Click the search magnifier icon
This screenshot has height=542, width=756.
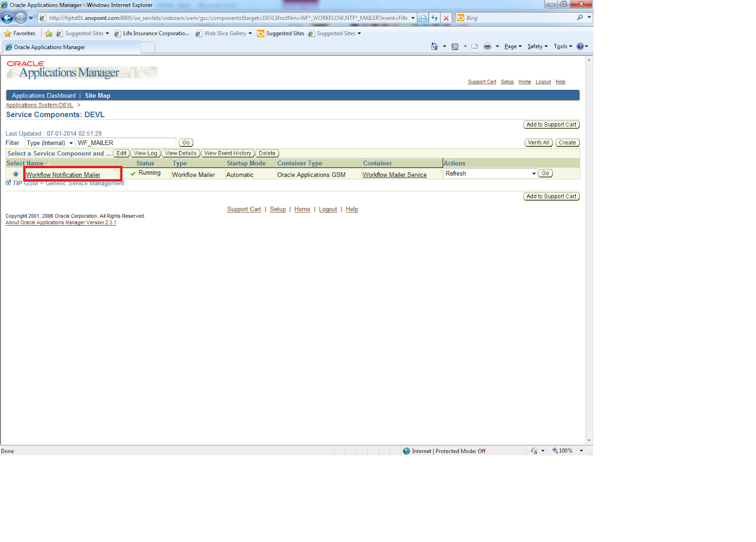tap(580, 17)
